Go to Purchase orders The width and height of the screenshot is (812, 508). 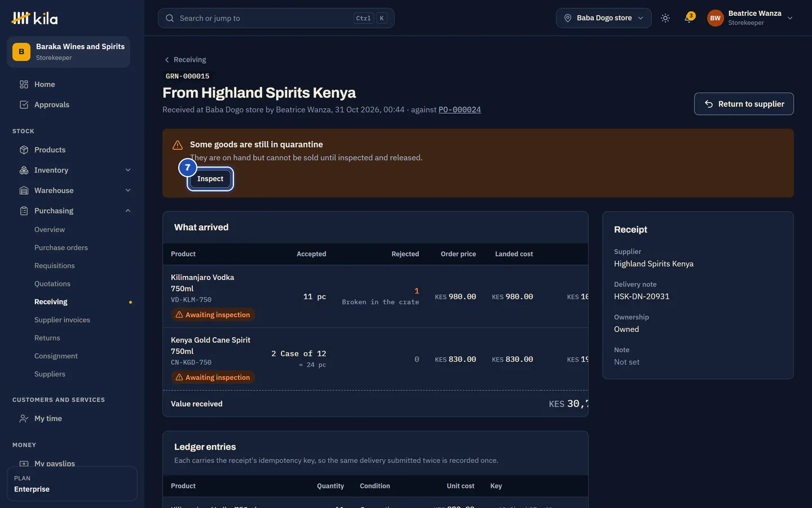click(61, 248)
